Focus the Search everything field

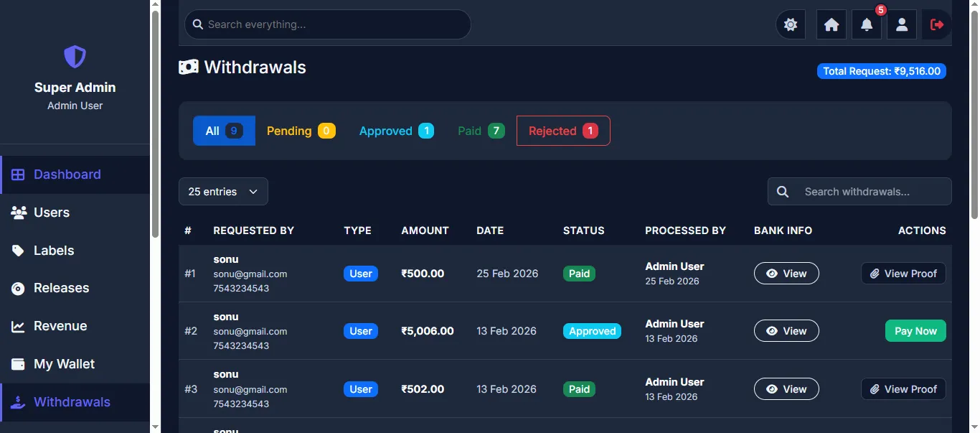point(327,24)
